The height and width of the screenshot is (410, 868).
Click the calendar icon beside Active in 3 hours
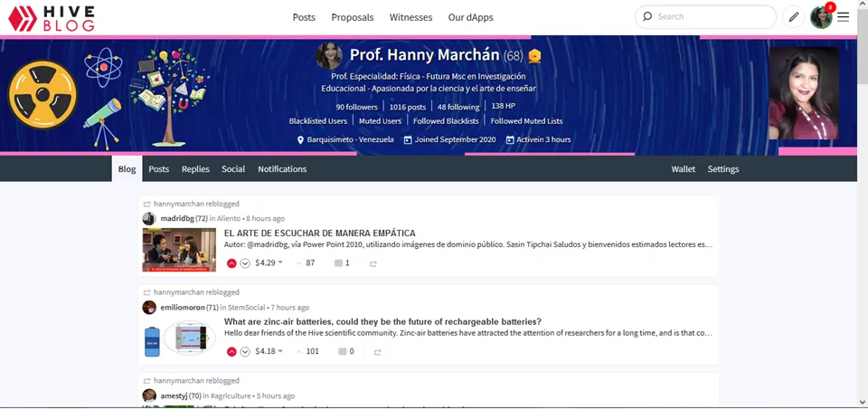tap(510, 139)
